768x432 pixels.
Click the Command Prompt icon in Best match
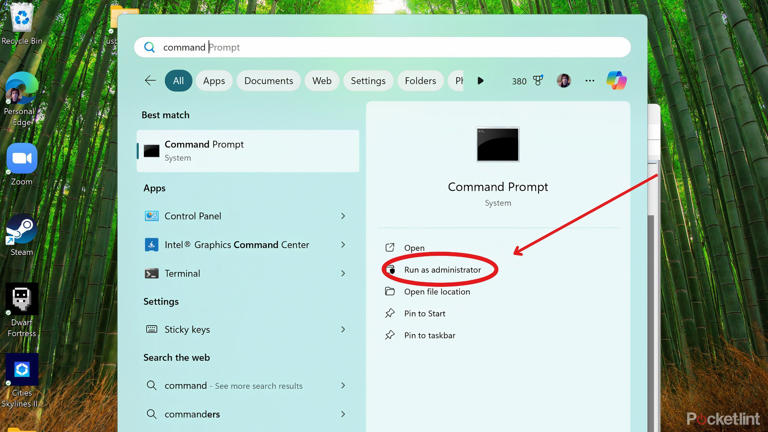click(151, 151)
